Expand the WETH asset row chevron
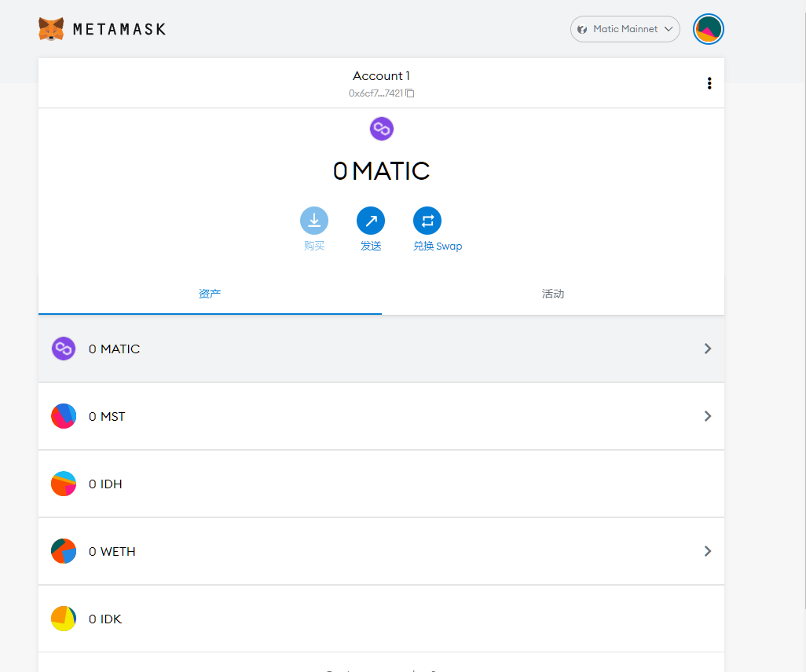806x672 pixels. [708, 551]
